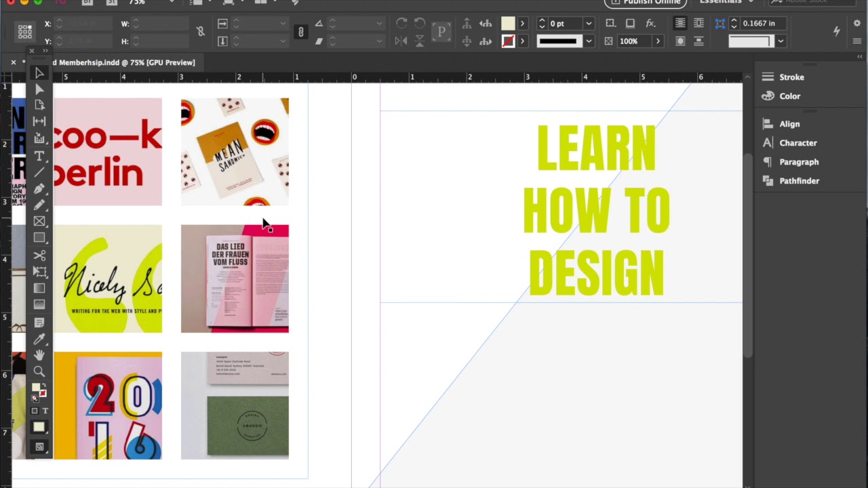Open the stroke weight dropdown
The width and height of the screenshot is (868, 488).
589,24
